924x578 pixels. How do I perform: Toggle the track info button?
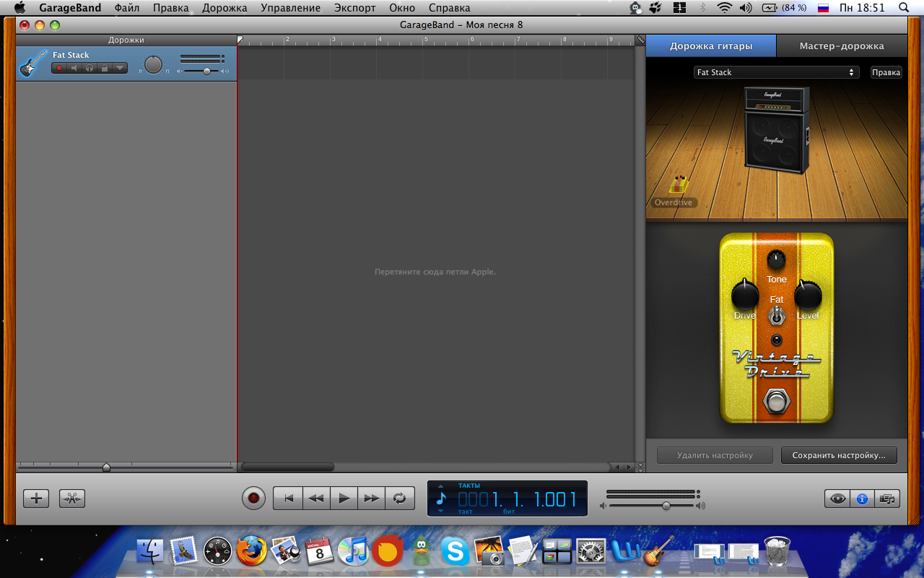point(862,498)
